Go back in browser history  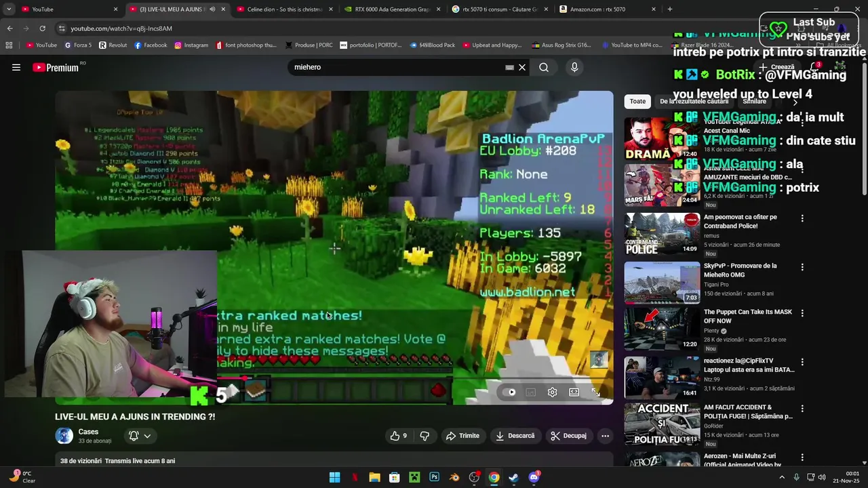tap(9, 28)
